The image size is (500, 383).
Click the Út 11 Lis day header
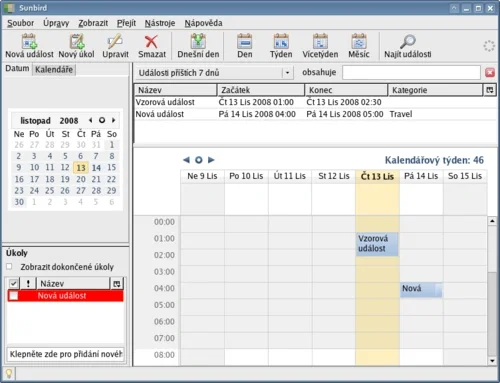(x=290, y=176)
